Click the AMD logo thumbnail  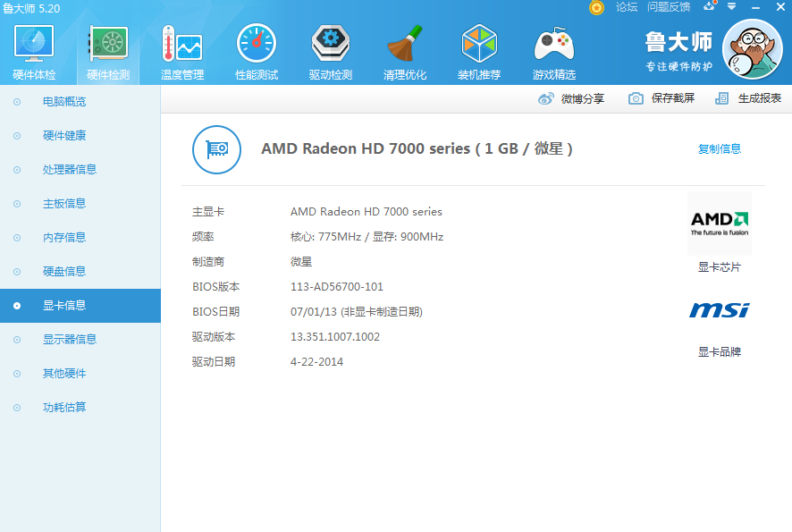(x=720, y=224)
